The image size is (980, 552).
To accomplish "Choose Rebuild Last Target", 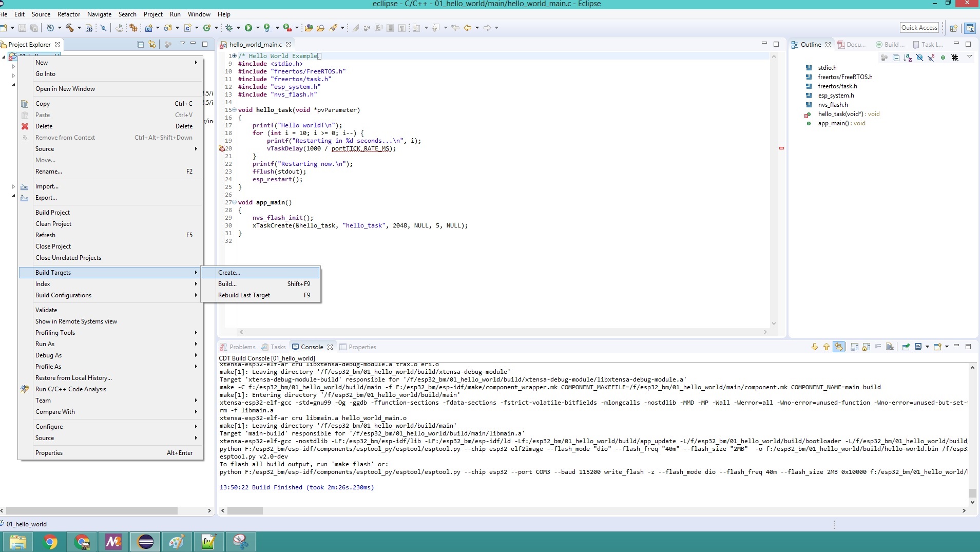I will point(261,295).
